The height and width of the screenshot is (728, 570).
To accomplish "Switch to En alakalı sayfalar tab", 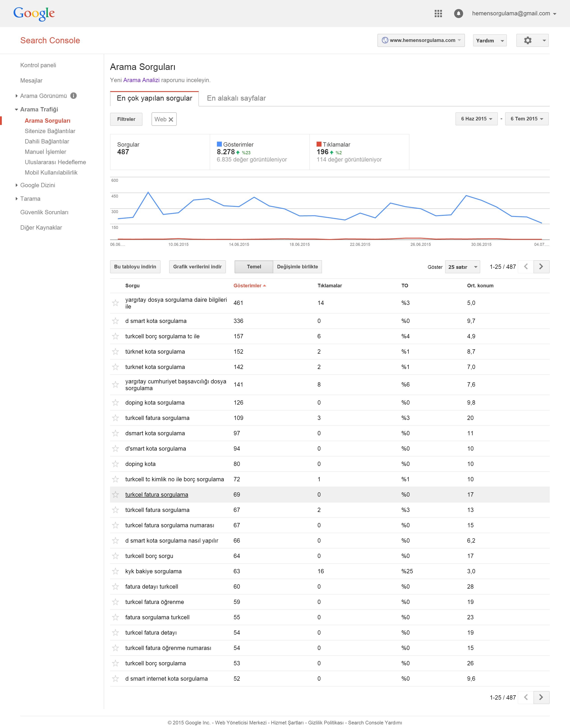I will [x=236, y=99].
